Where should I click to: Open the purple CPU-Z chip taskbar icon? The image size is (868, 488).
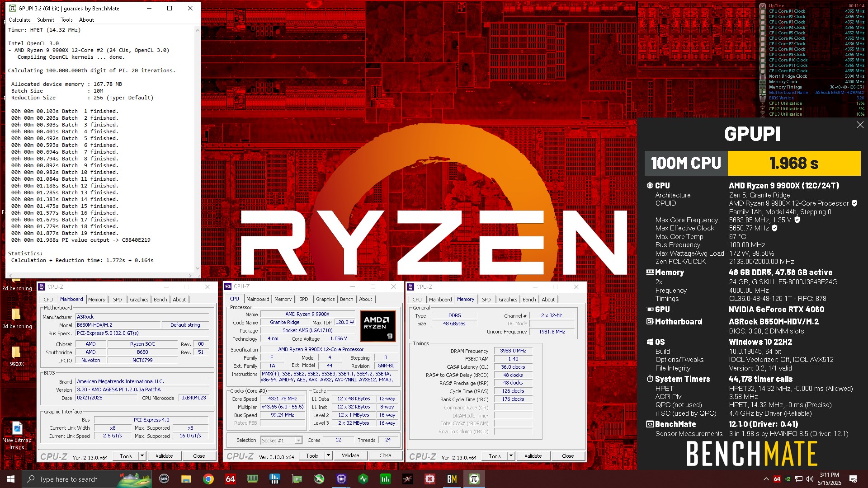point(341,479)
